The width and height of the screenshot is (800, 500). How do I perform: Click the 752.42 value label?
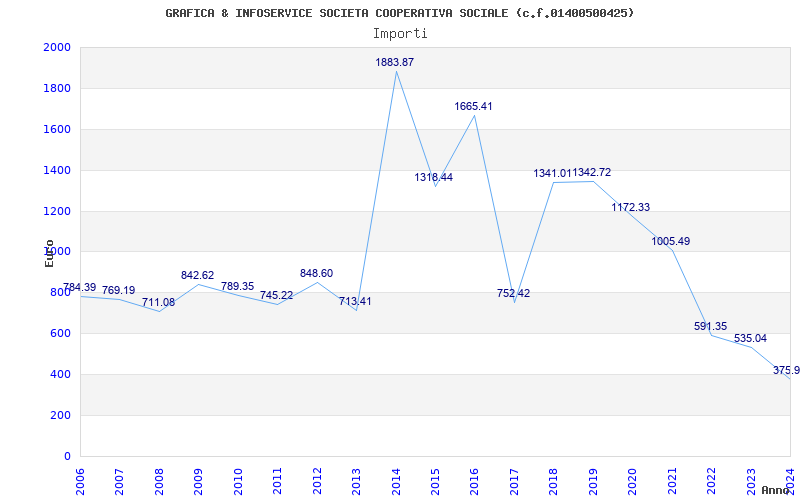(513, 293)
